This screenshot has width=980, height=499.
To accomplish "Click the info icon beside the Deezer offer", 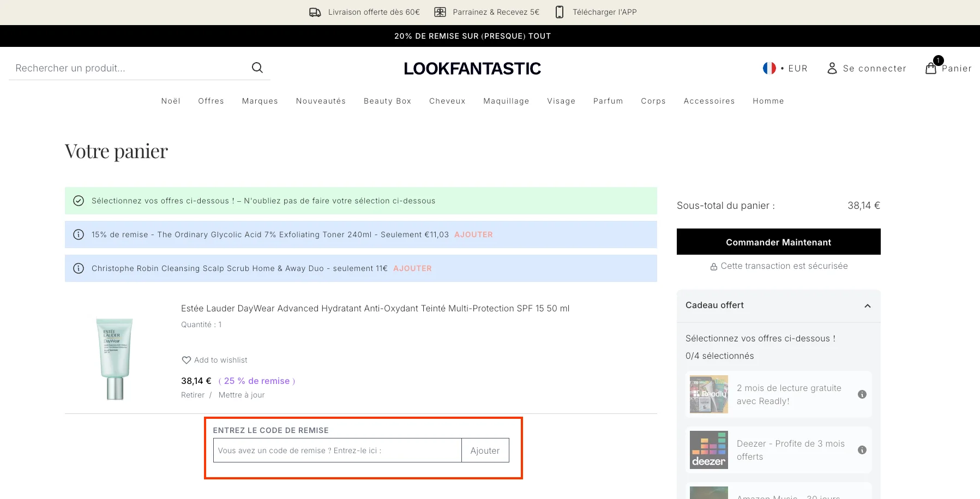I will (x=862, y=450).
